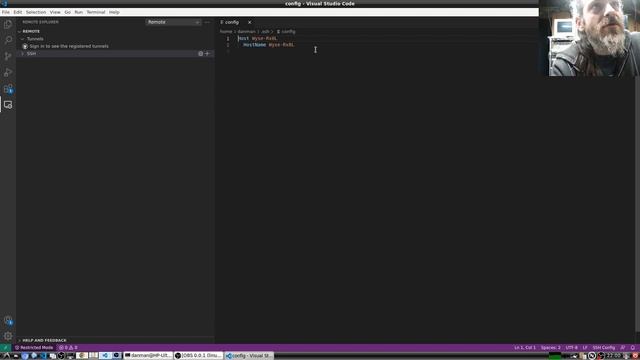Add new SSH remote with plus icon
The width and height of the screenshot is (640, 360).
coord(207,53)
